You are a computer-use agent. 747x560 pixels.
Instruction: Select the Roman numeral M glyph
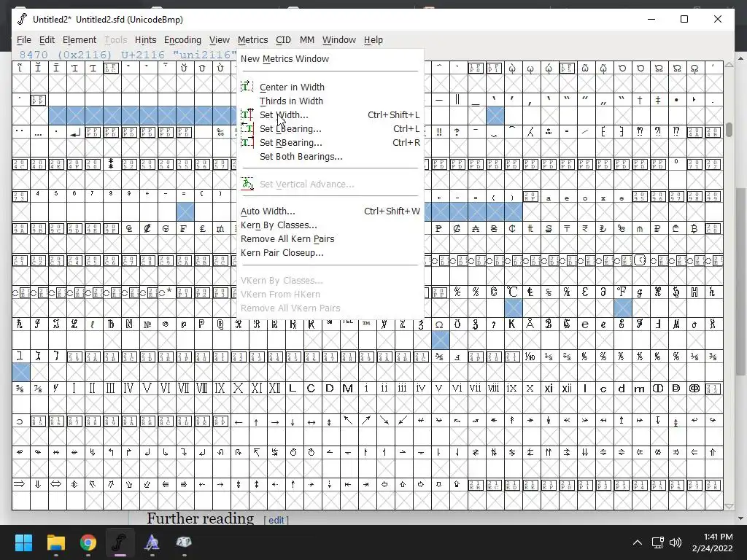click(348, 389)
